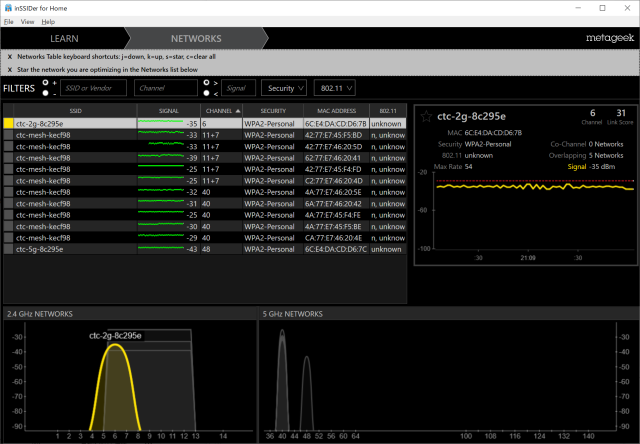Click the 5 GHz NETWORKS panel title

point(293,314)
